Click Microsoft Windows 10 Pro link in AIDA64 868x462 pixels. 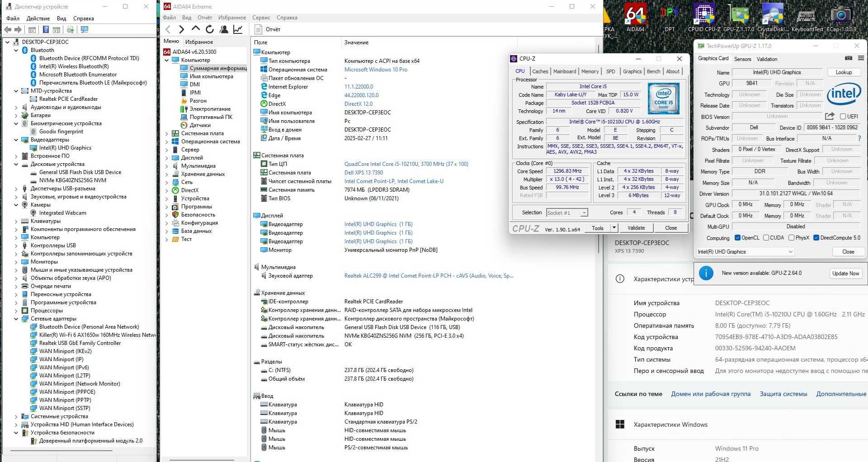click(x=376, y=70)
